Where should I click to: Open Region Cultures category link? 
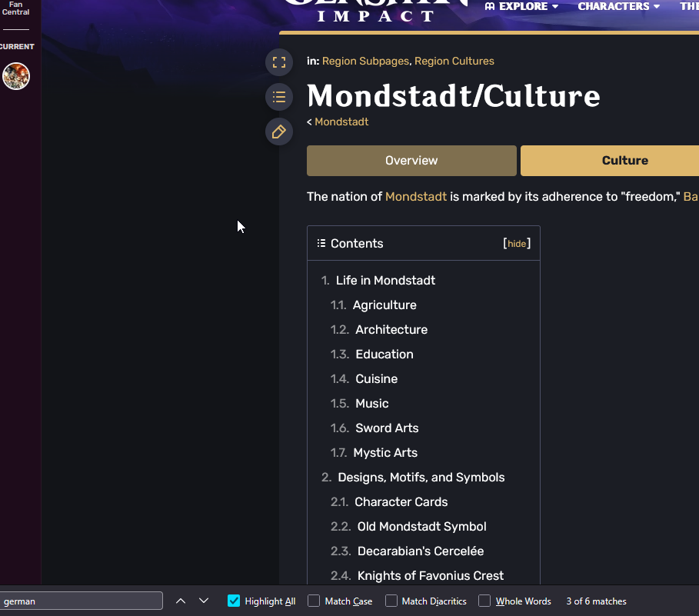[454, 61]
